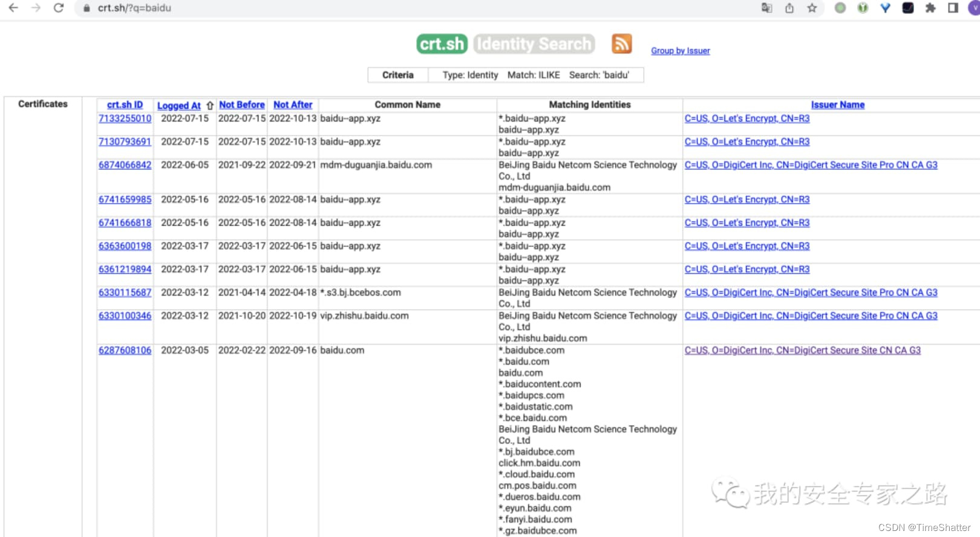Open certificate ID 6363600198
Image resolution: width=980 pixels, height=537 pixels.
pos(125,246)
